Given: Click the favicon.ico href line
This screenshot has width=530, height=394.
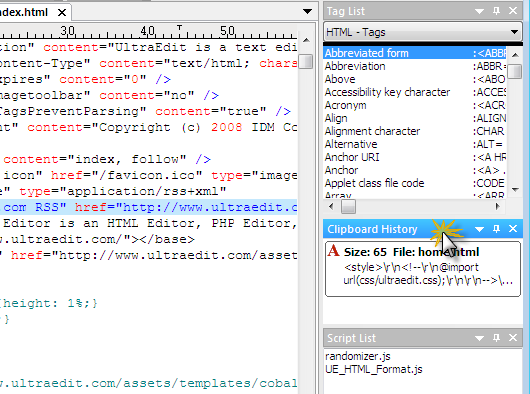Looking at the screenshot, I should 149,175.
